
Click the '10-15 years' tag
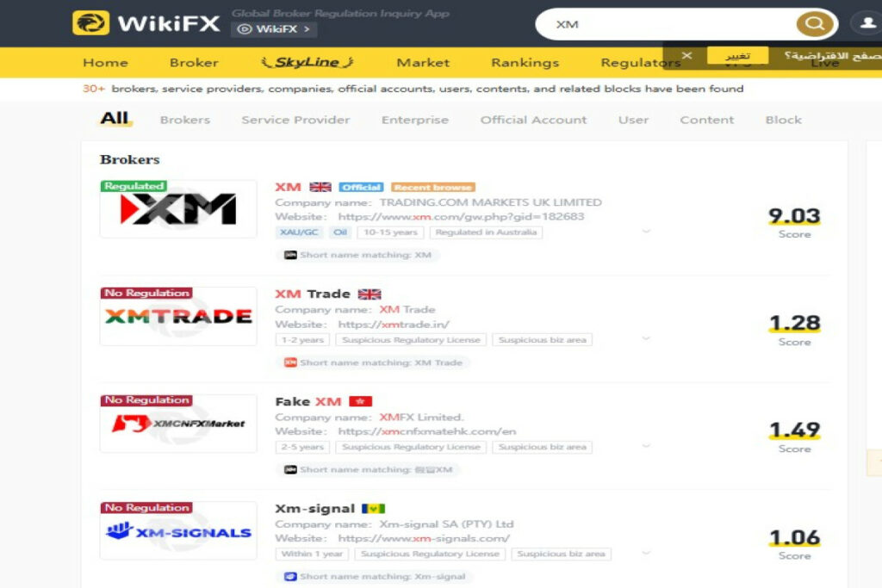[x=390, y=232]
